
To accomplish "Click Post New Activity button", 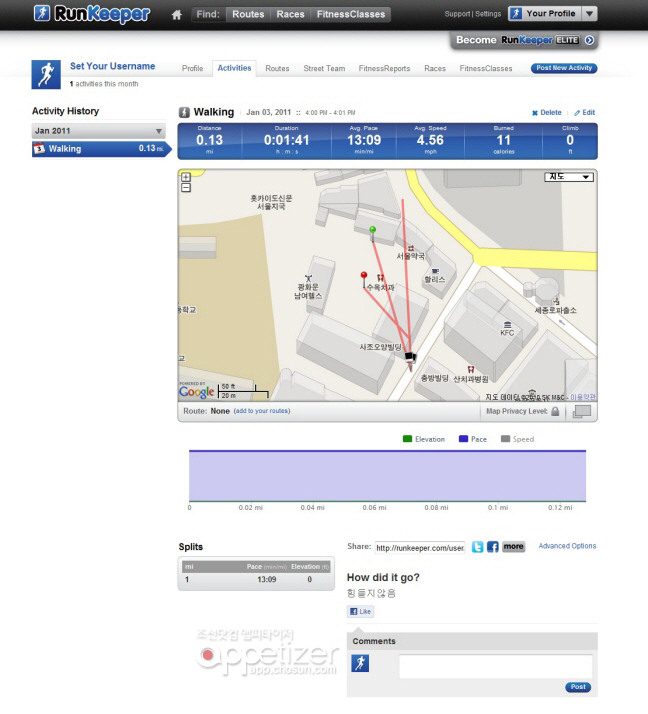I will pos(564,68).
